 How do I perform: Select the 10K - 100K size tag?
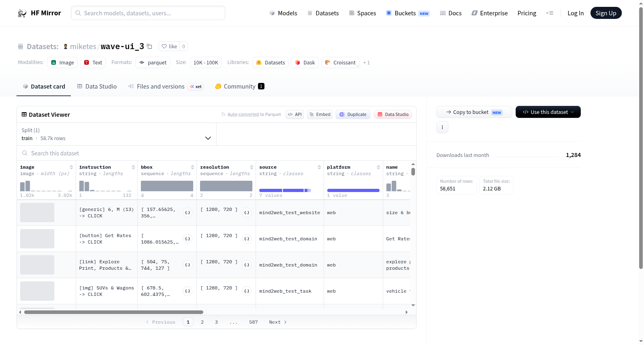click(x=206, y=62)
